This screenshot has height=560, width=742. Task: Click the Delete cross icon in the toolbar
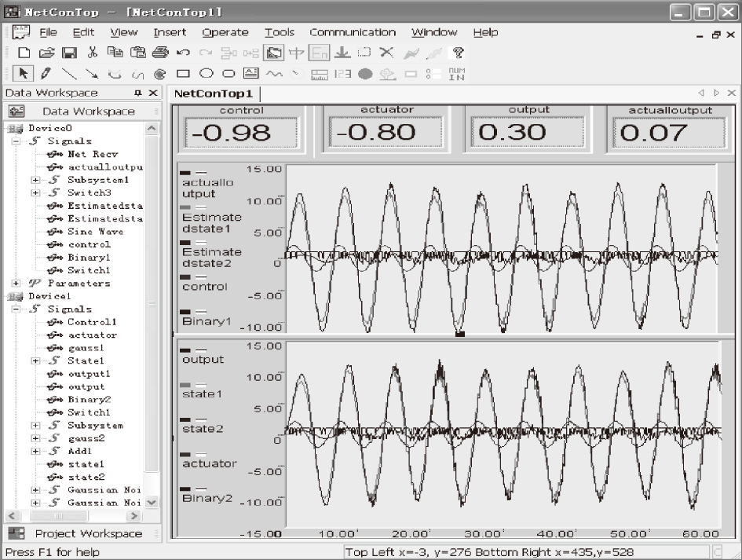[x=386, y=52]
